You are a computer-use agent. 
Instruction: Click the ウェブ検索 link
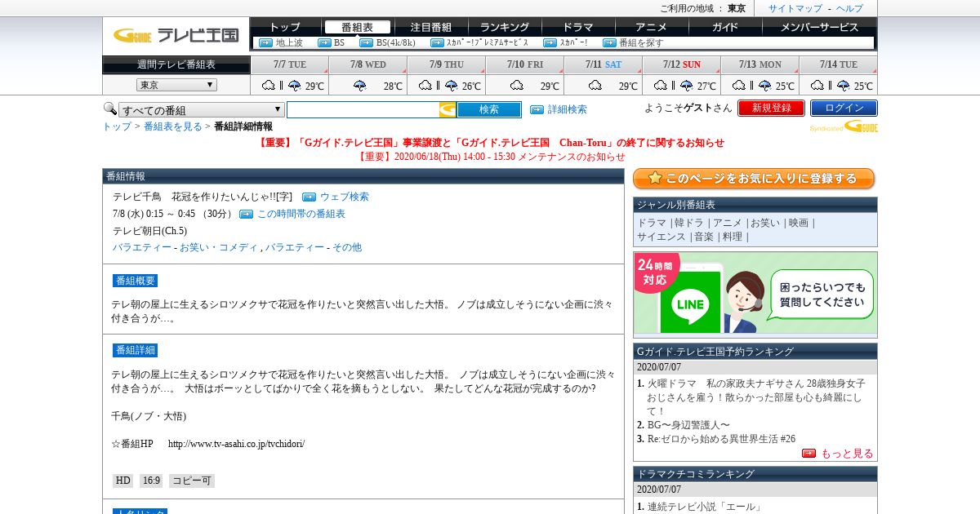click(x=344, y=197)
